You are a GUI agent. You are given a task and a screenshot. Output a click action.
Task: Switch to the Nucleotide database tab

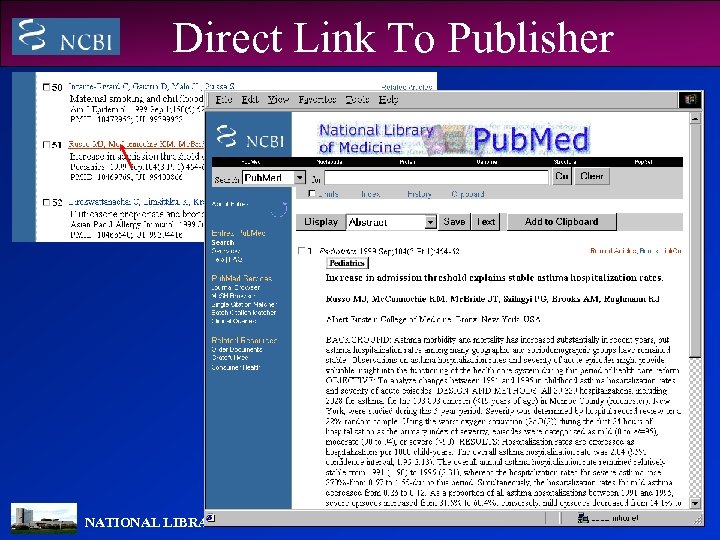pyautogui.click(x=330, y=162)
